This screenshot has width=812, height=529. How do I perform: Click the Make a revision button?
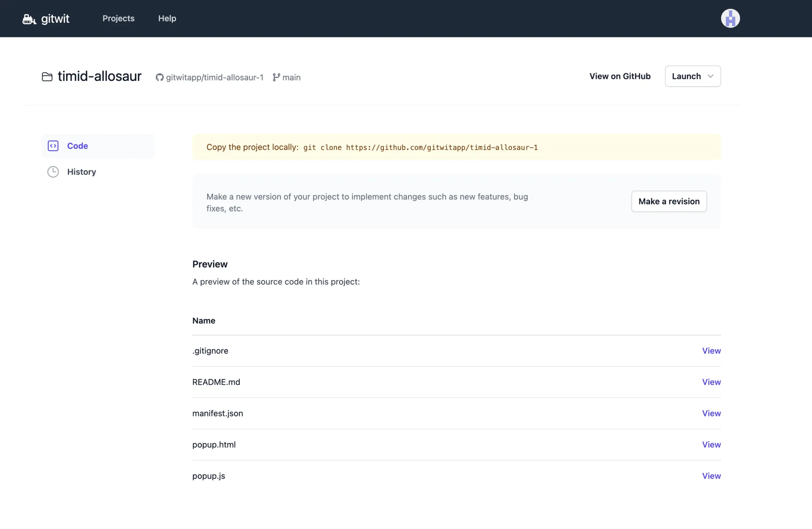coord(669,201)
